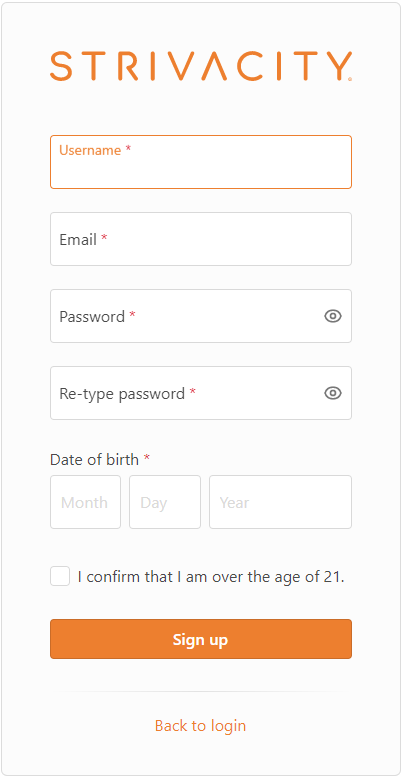The height and width of the screenshot is (778, 403).
Task: Check the over age 21 confirmation checkbox
Action: point(60,577)
